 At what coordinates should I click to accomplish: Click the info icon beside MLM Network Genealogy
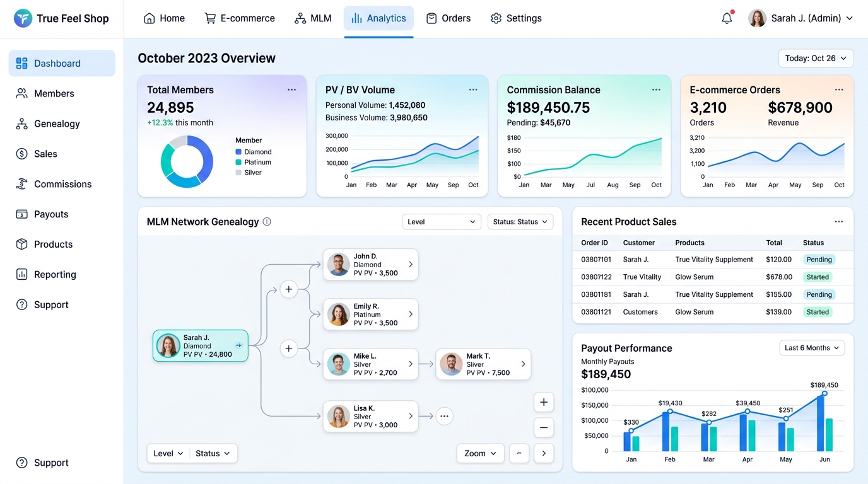(267, 222)
